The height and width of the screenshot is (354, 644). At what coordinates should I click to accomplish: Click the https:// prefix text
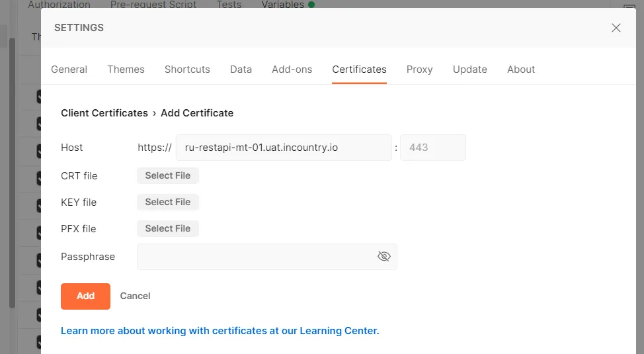pos(155,148)
